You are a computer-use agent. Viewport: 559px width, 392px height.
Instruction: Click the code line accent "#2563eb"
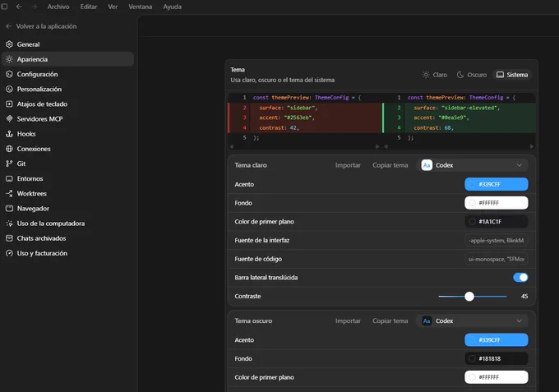point(287,118)
